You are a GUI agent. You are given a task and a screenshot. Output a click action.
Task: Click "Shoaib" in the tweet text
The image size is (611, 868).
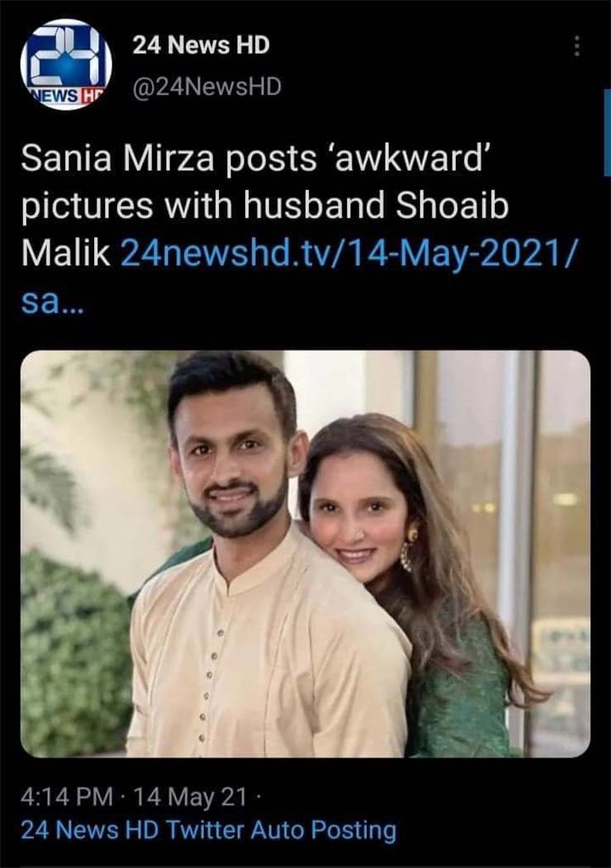pos(452,207)
